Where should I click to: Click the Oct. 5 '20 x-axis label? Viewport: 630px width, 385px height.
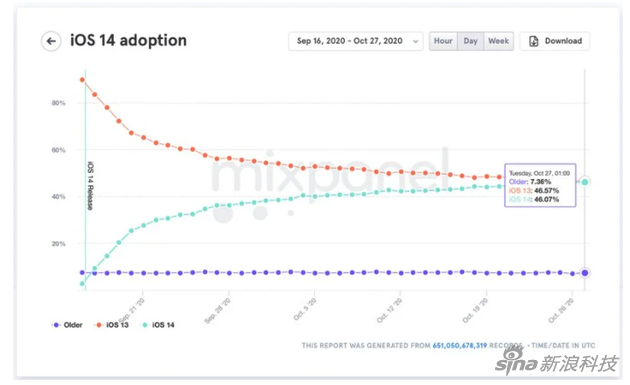coord(305,309)
